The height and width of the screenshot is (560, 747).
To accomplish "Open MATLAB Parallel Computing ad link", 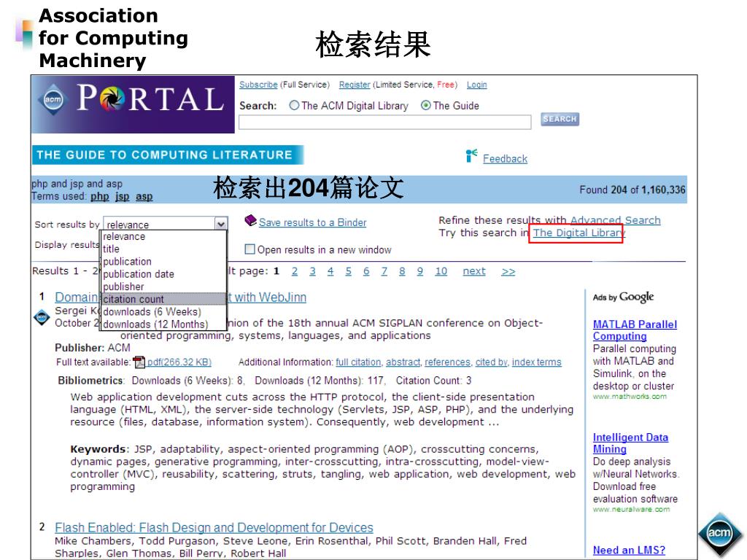I will (x=635, y=330).
